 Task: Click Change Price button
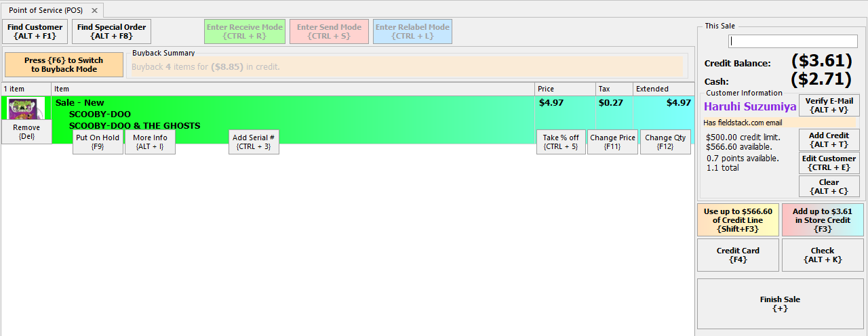pyautogui.click(x=612, y=142)
